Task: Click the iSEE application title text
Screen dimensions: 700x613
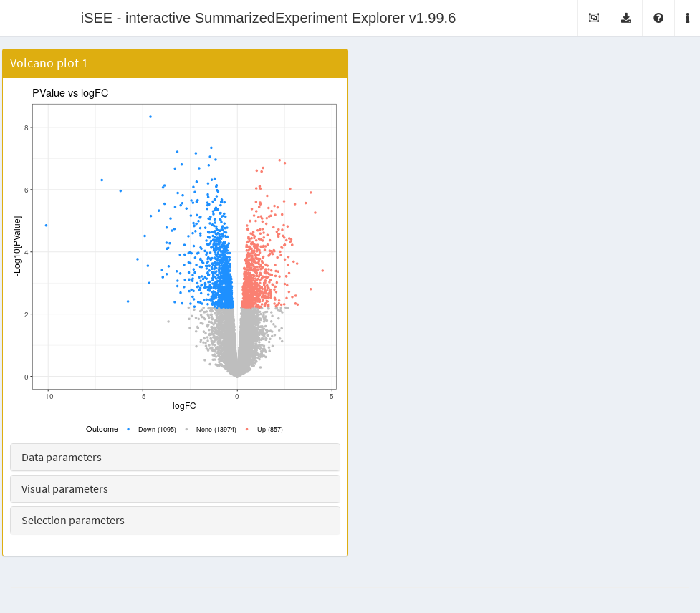Action: pyautogui.click(x=268, y=18)
